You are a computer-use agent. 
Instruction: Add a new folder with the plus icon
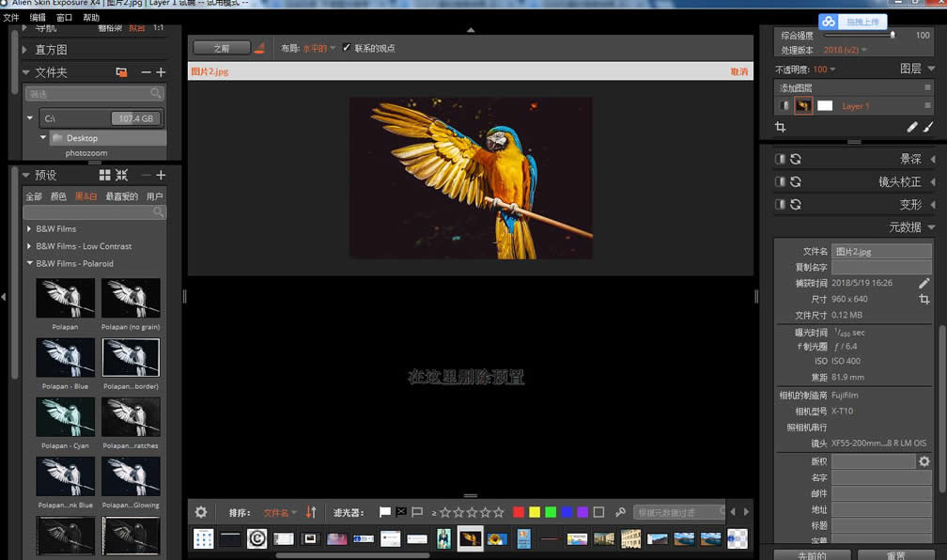161,72
